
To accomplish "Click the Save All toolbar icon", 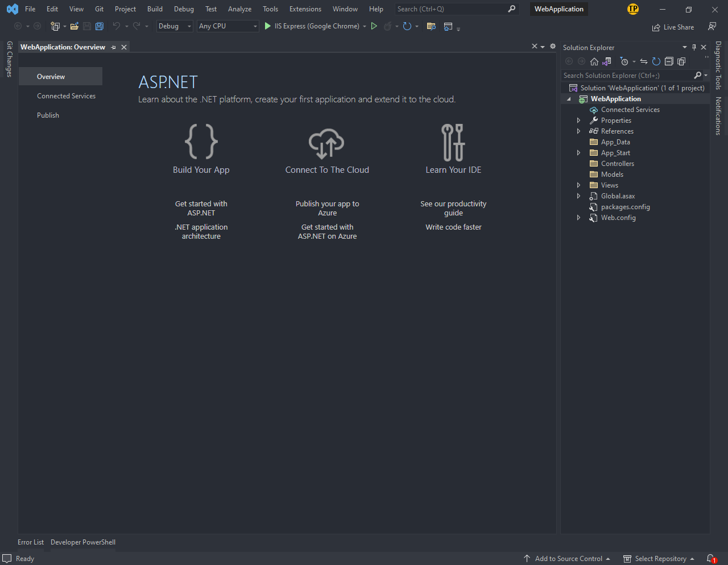I will coord(100,26).
